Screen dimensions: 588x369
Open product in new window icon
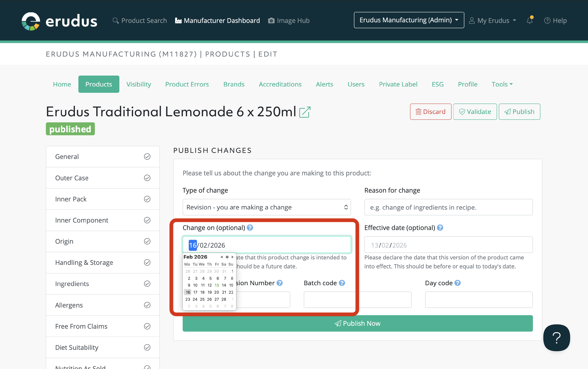click(305, 112)
